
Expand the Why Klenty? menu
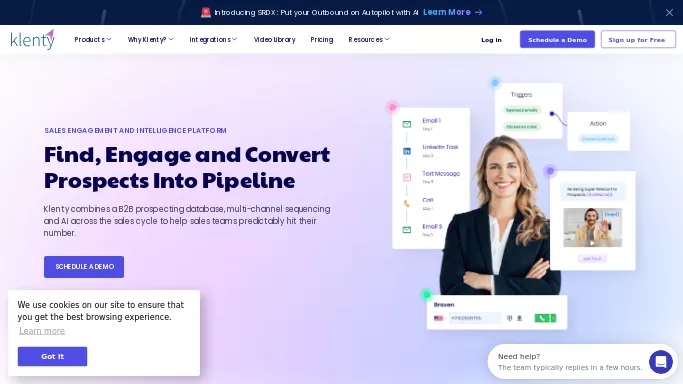pyautogui.click(x=150, y=40)
